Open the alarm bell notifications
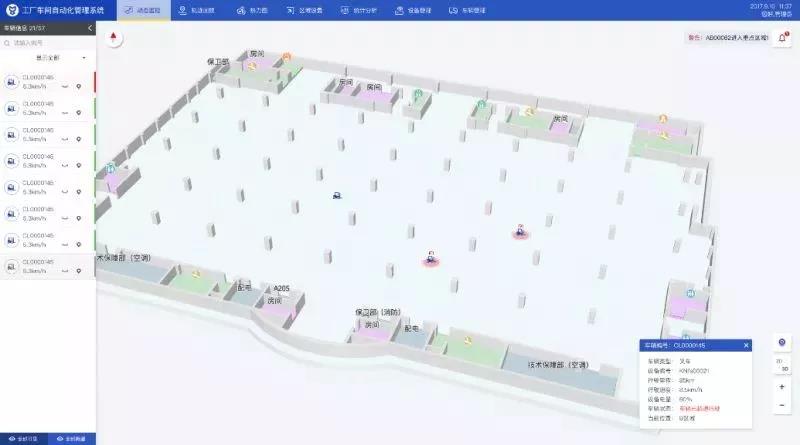 (x=783, y=38)
